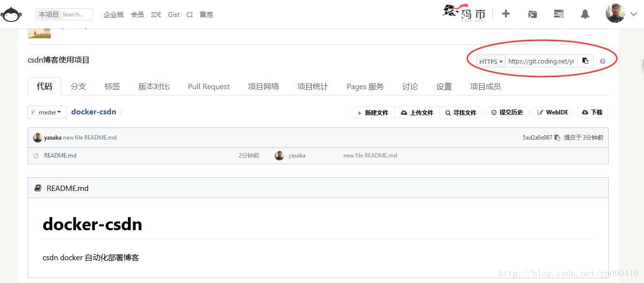Switch to the 版本对比 tab
Image resolution: width=644 pixels, height=283 pixels.
(x=154, y=86)
